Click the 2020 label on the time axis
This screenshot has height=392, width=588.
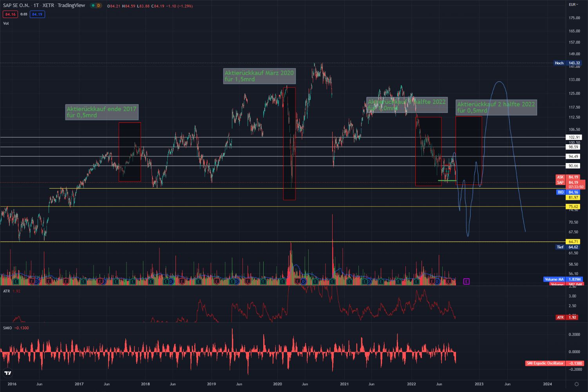pos(278,384)
